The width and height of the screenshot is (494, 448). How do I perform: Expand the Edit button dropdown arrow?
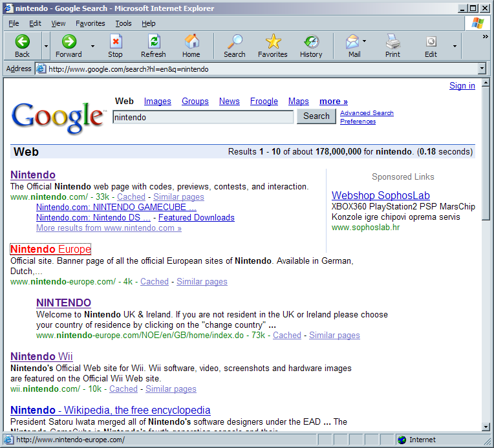click(x=455, y=47)
